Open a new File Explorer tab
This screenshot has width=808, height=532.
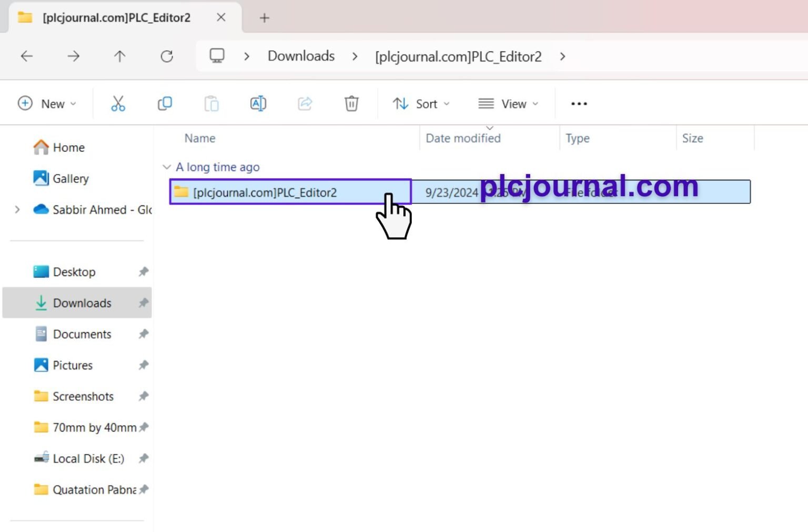pos(264,18)
